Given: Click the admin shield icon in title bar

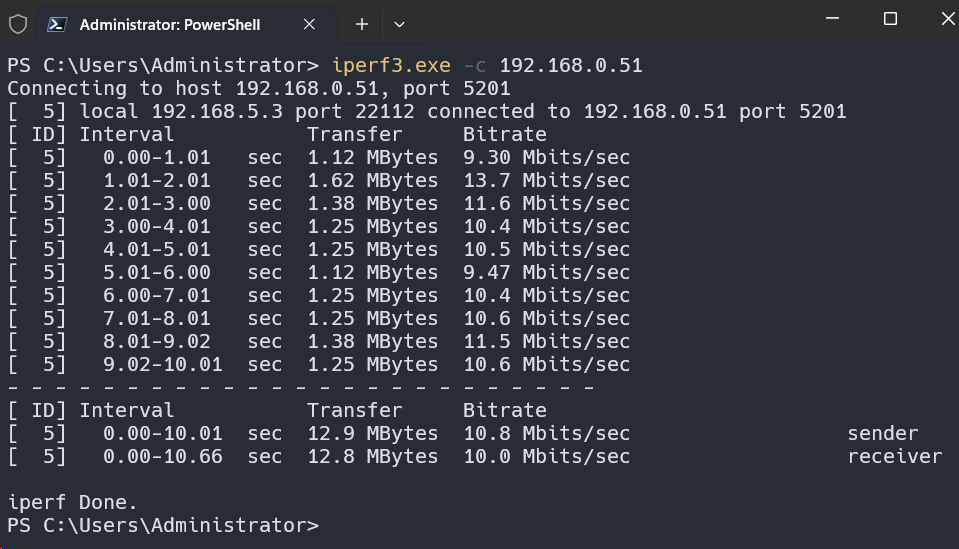Looking at the screenshot, I should (18, 24).
